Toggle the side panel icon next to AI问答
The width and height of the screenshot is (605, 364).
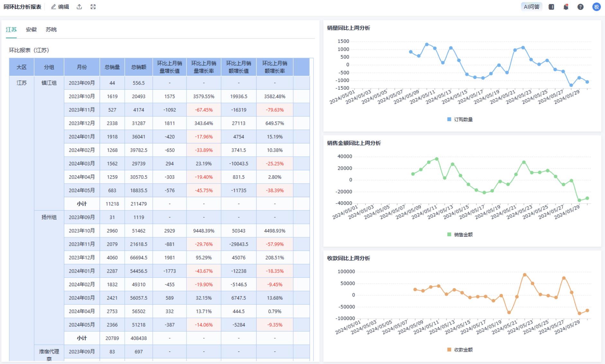551,7
